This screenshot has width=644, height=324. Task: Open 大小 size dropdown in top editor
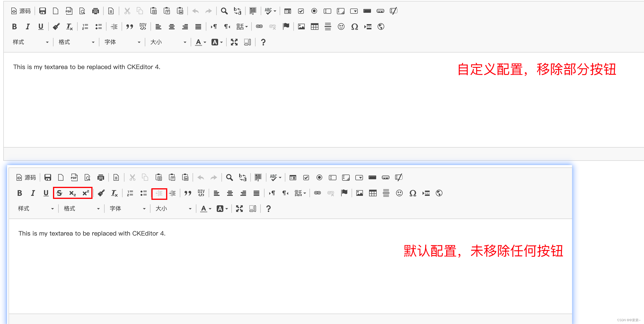[x=168, y=42]
